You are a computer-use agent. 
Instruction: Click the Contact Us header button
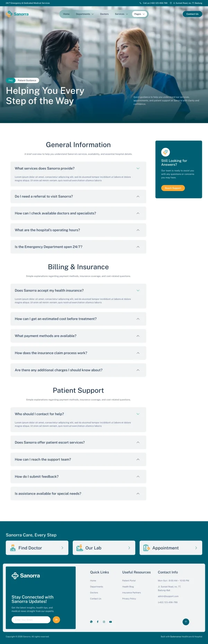click(x=192, y=14)
